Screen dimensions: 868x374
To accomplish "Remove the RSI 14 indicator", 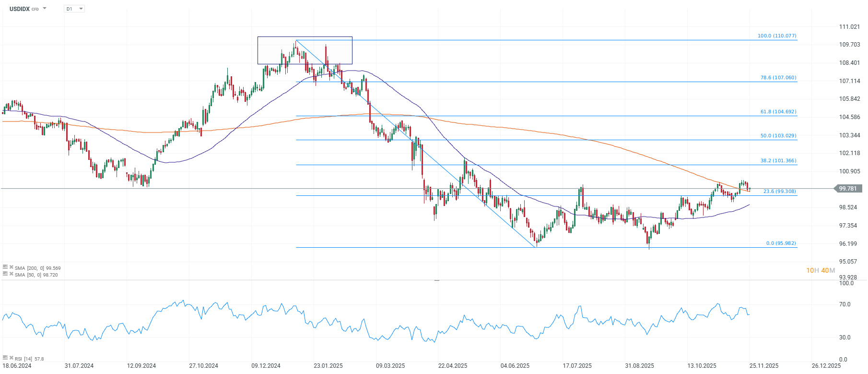I will point(11,357).
